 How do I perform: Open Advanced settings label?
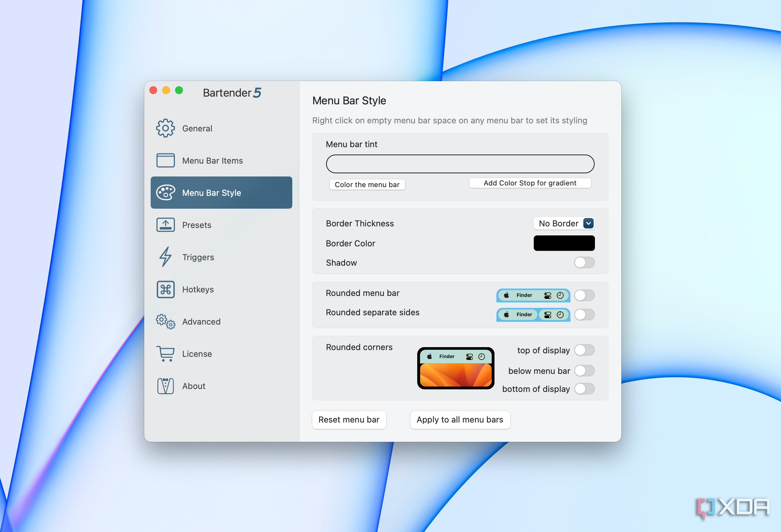[201, 322]
